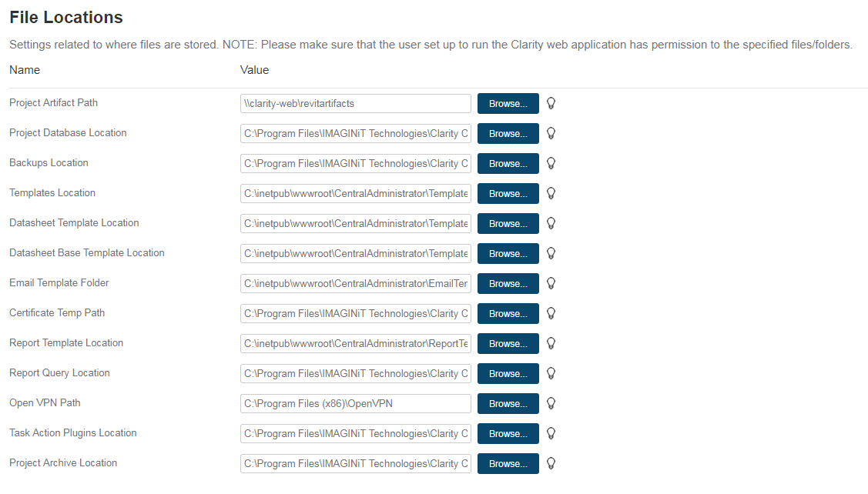Focus the Open VPN Path input box
Image resolution: width=868 pixels, height=494 pixels.
coord(355,404)
